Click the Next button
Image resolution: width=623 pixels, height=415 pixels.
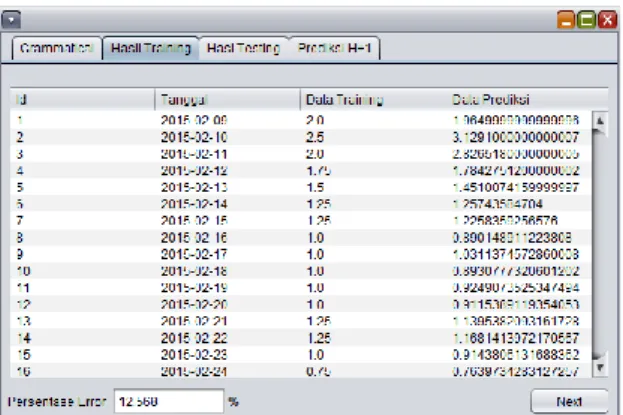(569, 401)
